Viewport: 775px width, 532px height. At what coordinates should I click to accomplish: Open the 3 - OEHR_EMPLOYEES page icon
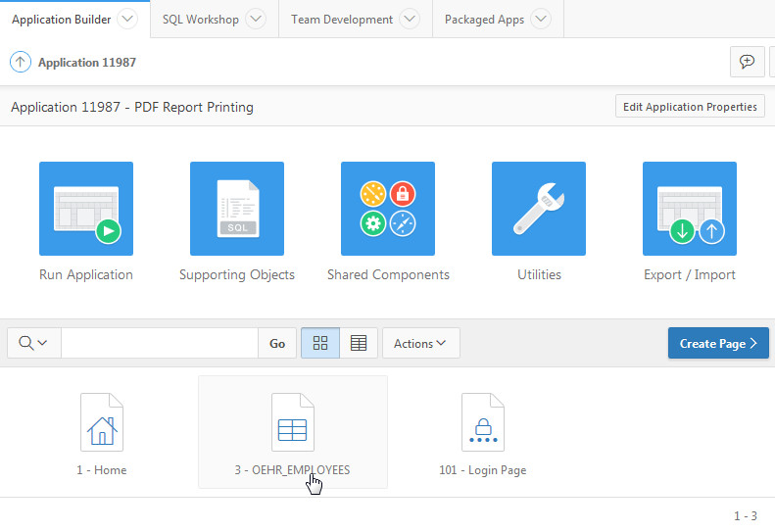pos(292,421)
